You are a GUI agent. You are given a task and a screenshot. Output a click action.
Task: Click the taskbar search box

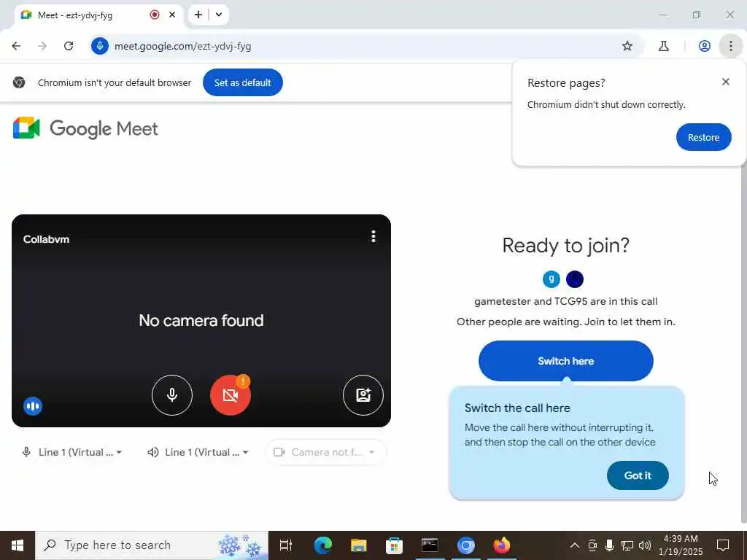pyautogui.click(x=152, y=545)
